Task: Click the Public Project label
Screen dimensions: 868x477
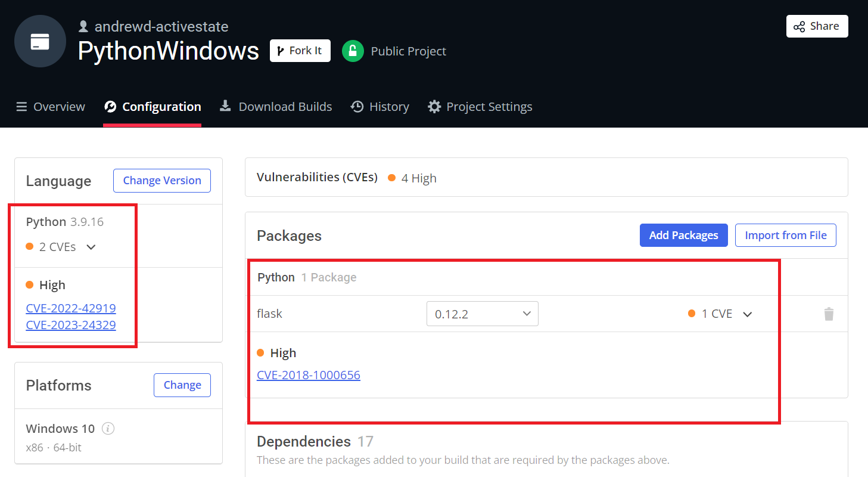Action: (409, 51)
